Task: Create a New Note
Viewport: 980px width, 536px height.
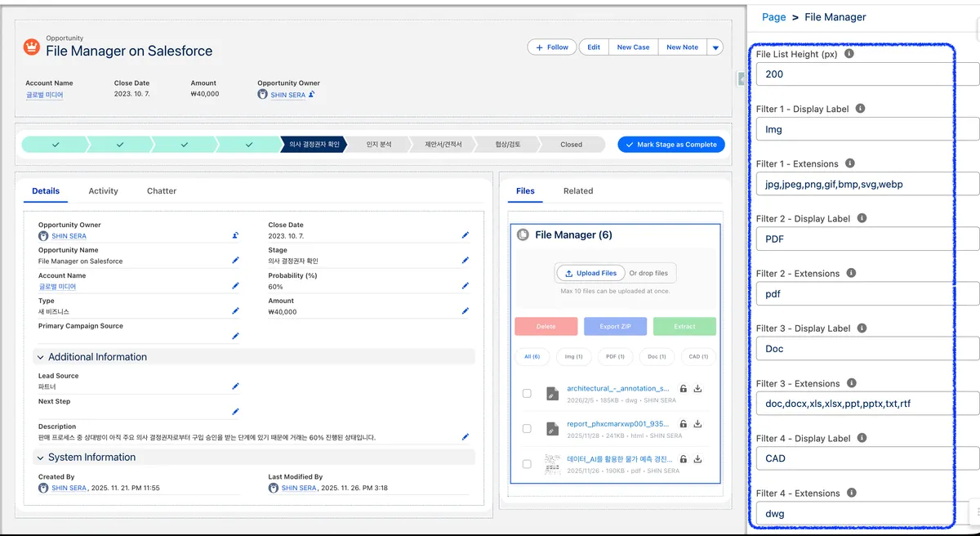Action: (682, 47)
